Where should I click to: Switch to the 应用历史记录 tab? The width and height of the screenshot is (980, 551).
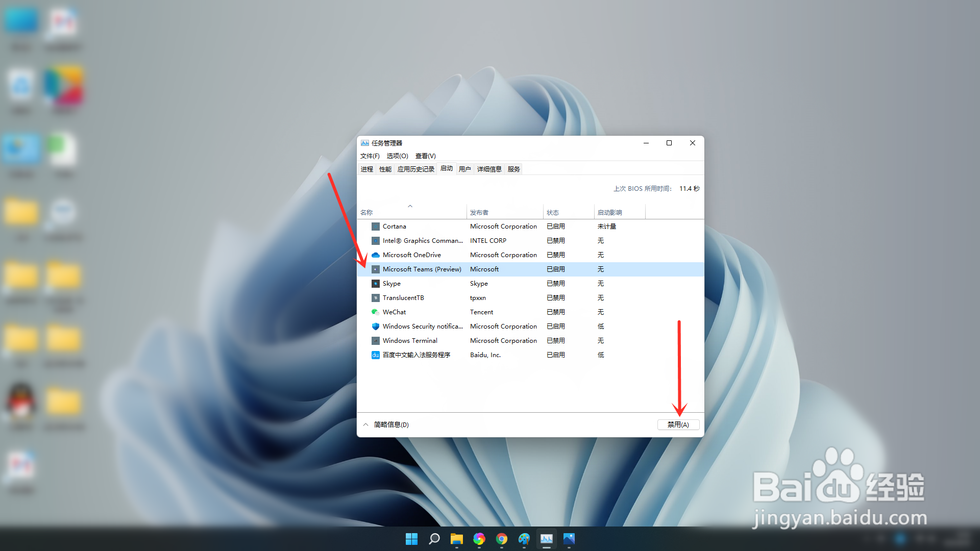[415, 169]
